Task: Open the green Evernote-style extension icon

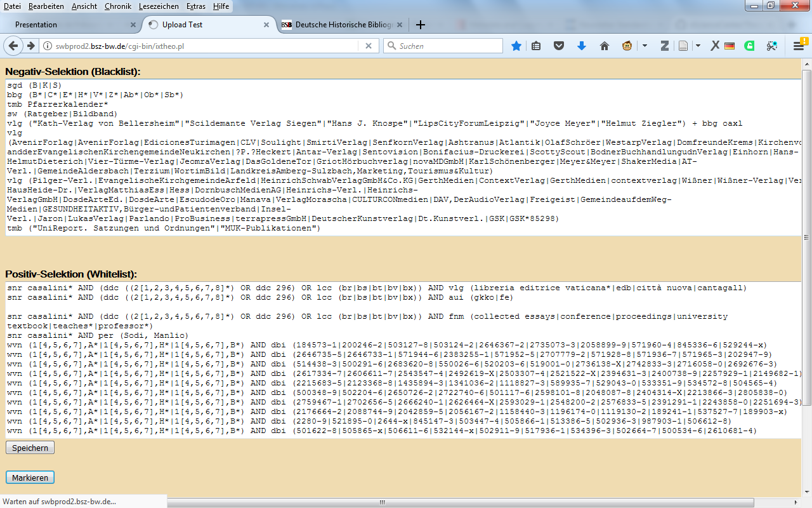Action: (749, 46)
